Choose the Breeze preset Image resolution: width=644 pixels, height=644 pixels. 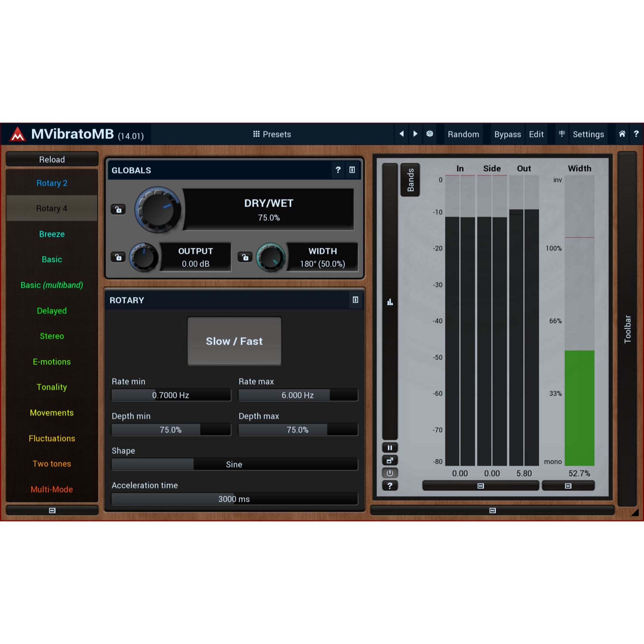[52, 234]
